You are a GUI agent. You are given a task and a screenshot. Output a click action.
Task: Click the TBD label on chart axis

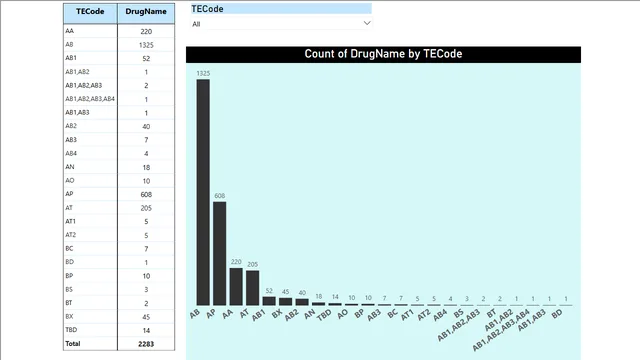tap(324, 315)
